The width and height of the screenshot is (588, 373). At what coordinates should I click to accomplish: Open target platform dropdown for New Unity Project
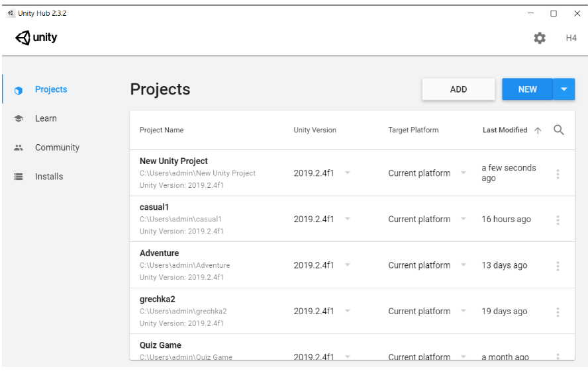click(x=464, y=173)
